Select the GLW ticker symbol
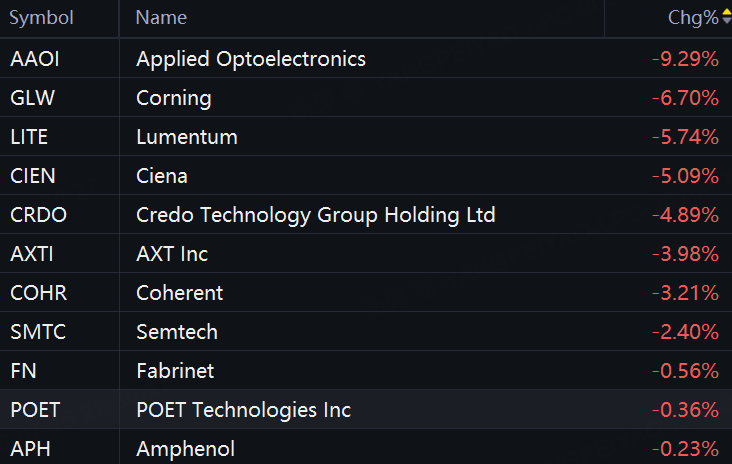Screen dimensions: 732x464 pyautogui.click(x=33, y=98)
